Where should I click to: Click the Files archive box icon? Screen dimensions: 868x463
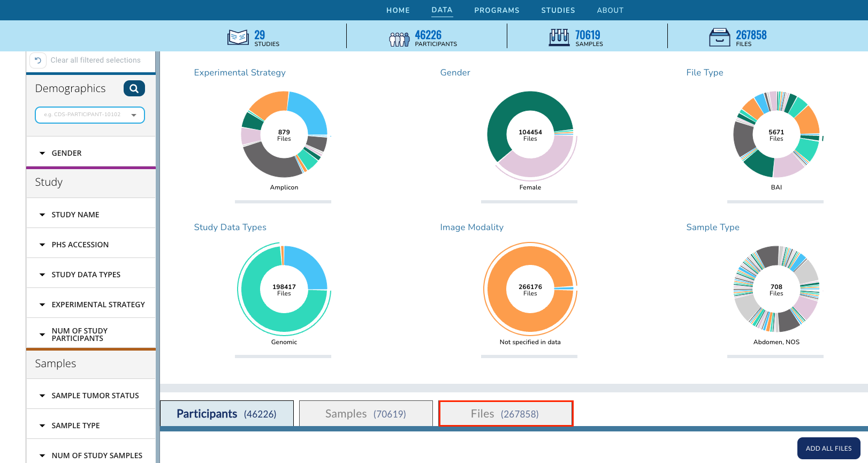tap(720, 37)
